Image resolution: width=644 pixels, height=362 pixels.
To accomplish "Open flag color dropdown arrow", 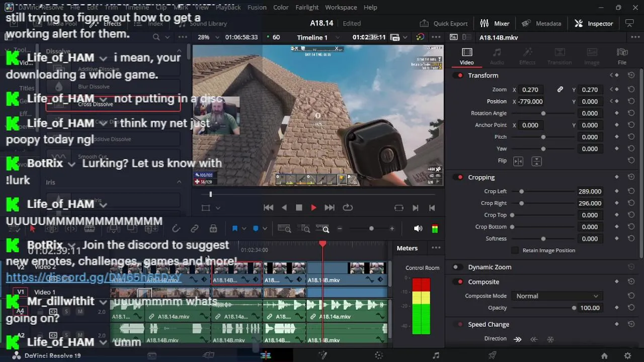I will pos(244,229).
